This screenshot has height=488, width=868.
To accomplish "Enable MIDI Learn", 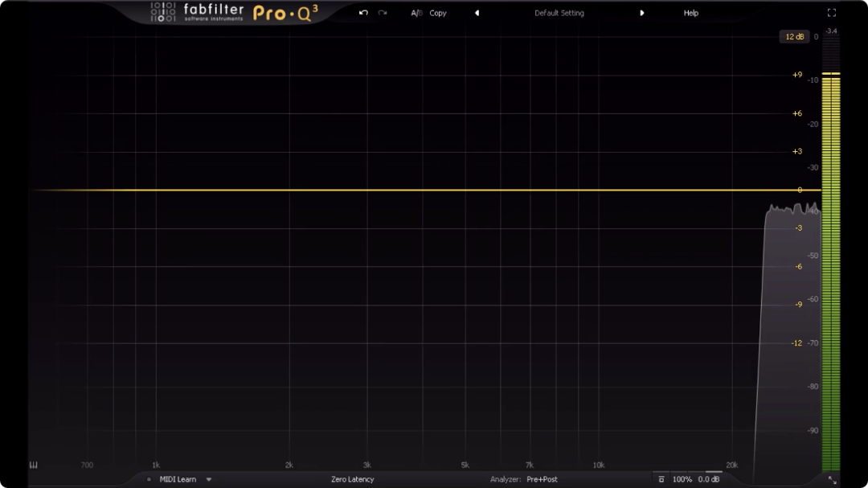I will coord(178,479).
